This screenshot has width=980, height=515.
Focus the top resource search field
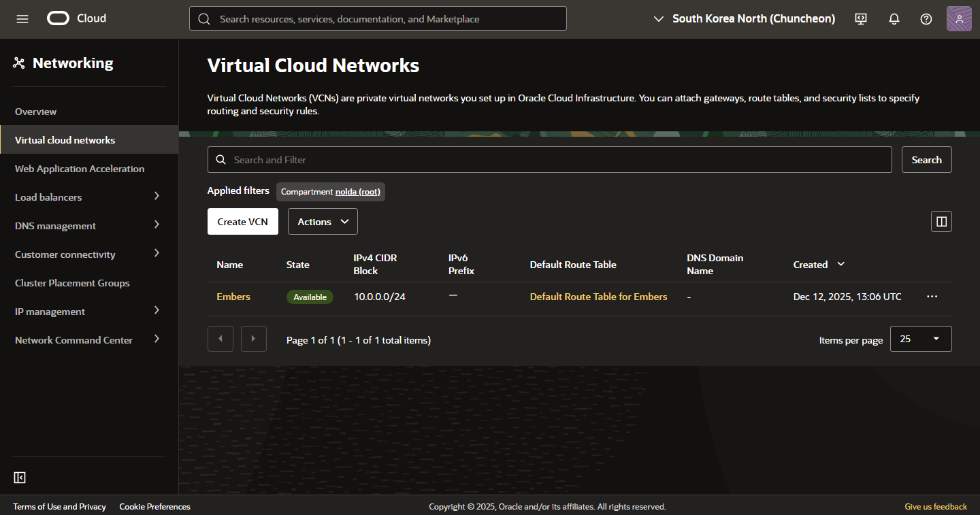(x=378, y=19)
